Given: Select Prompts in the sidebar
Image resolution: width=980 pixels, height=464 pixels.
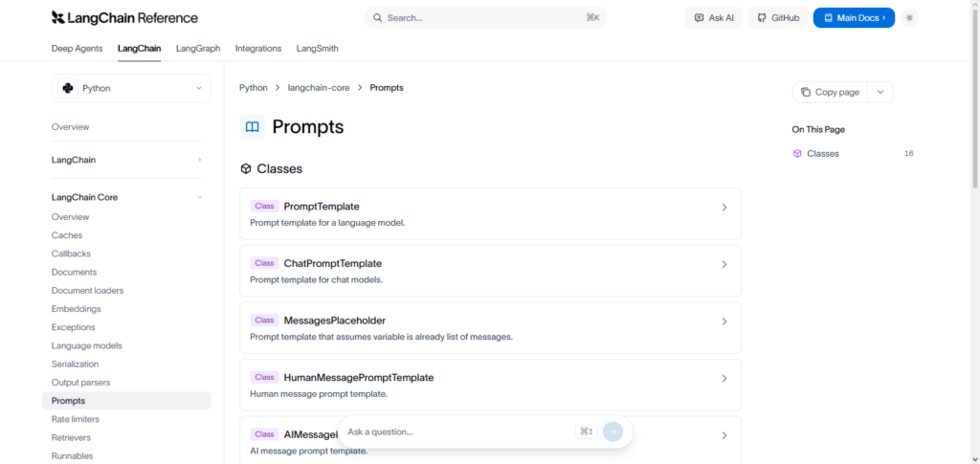Looking at the screenshot, I should coord(126,401).
